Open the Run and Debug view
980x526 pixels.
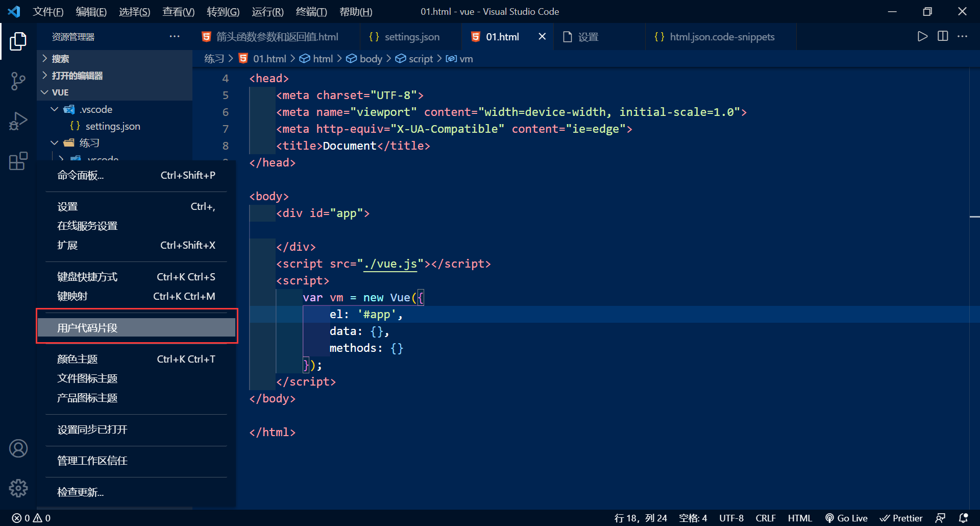click(18, 122)
